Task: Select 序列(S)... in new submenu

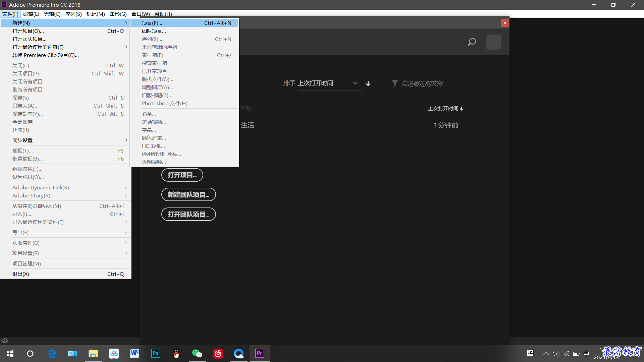Action: point(184,39)
